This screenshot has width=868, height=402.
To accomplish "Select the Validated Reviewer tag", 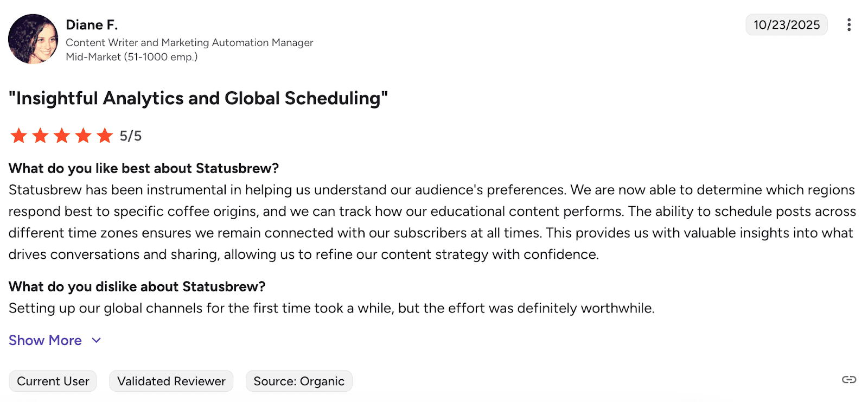I will click(x=171, y=381).
